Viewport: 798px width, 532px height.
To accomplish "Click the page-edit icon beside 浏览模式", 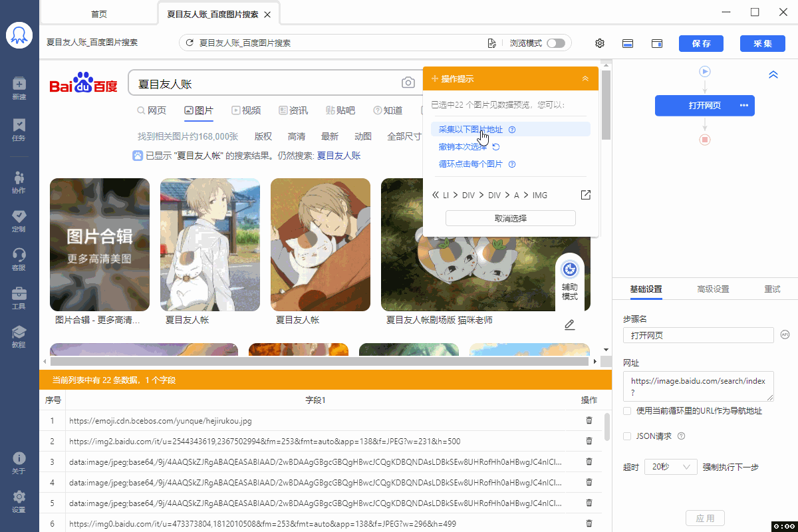I will pos(492,43).
